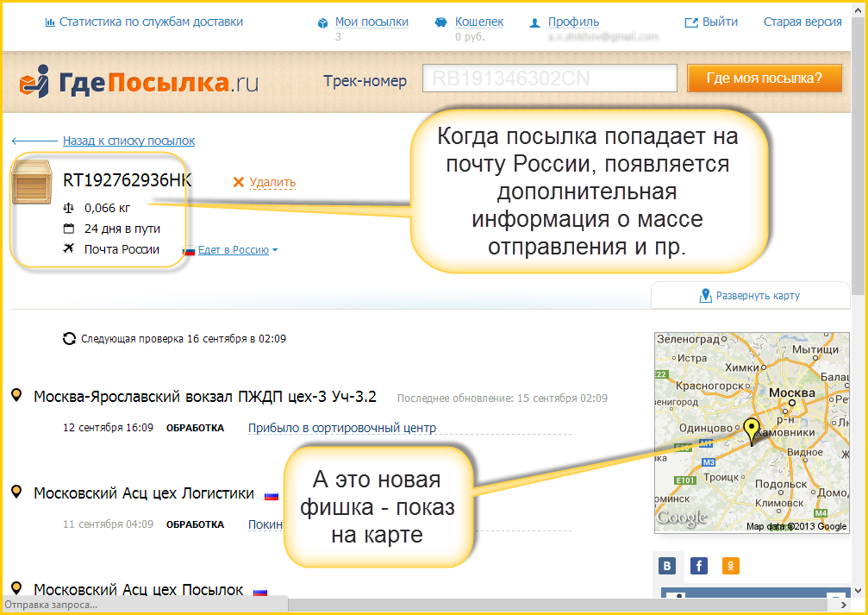868x615 pixels.
Task: Click the ГдеПосылка.ru logo
Action: [139, 82]
